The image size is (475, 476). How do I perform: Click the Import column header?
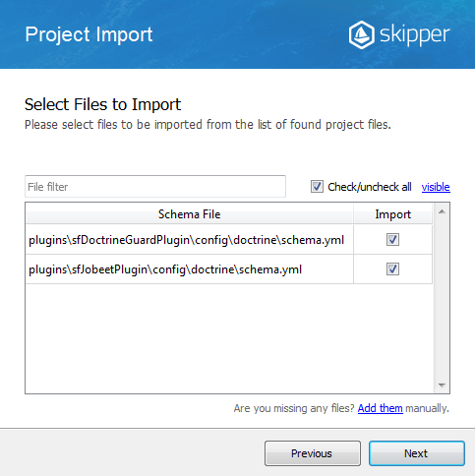coord(392,214)
